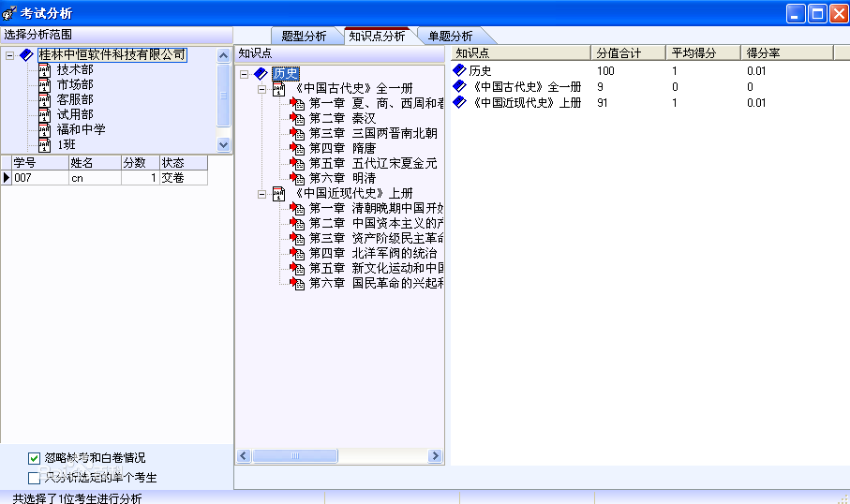The height and width of the screenshot is (504, 850).
Task: Sort by the 分值合计 column header
Action: [628, 53]
